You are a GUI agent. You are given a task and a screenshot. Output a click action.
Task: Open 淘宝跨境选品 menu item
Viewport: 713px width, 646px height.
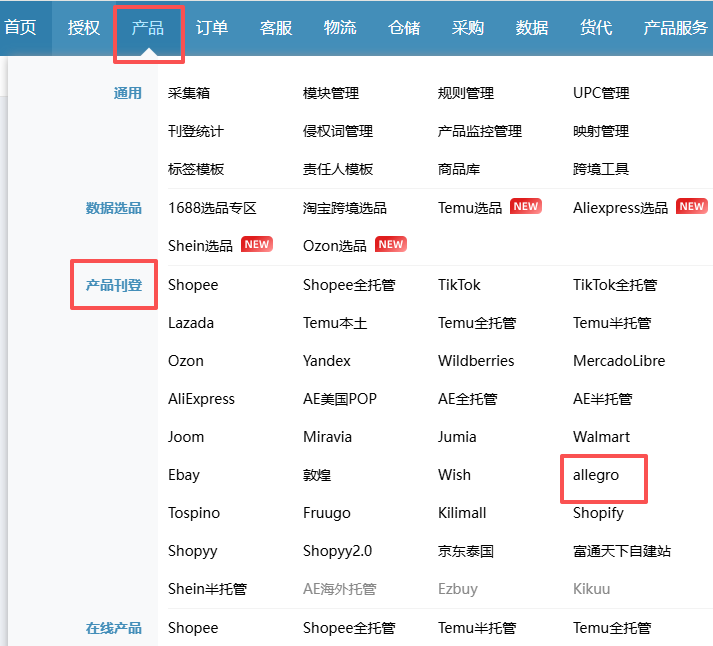(345, 208)
